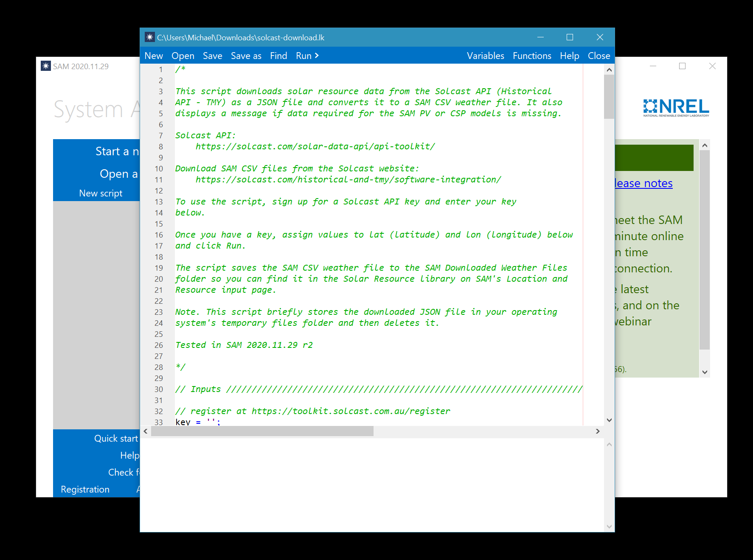Click editor vertical scrollbar down arrow
This screenshot has height=560, width=753.
(x=609, y=420)
